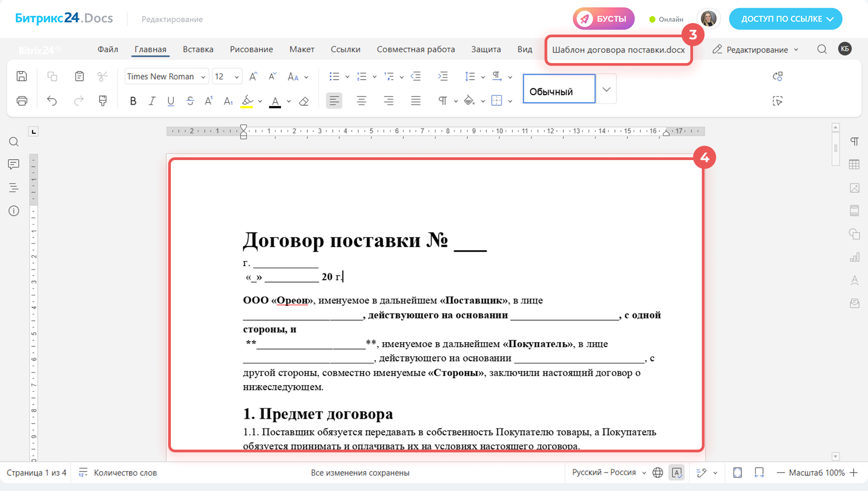Click the Доступ по ссылке button
This screenshot has width=868, height=491.
785,19
